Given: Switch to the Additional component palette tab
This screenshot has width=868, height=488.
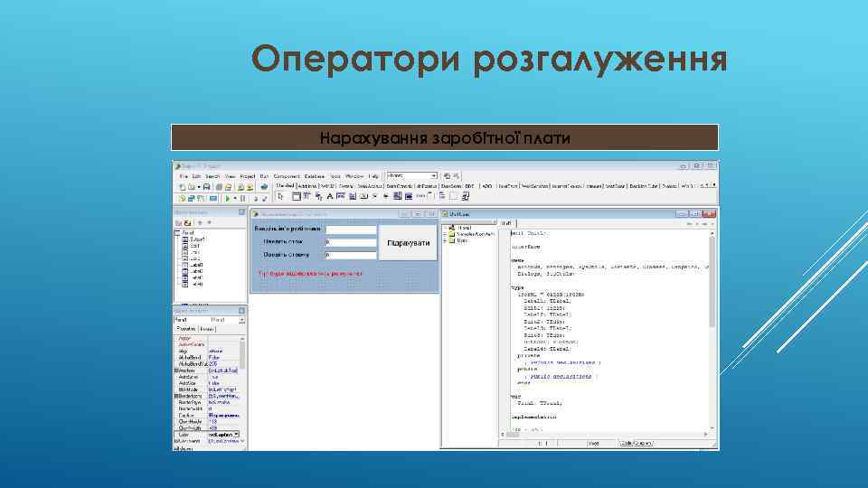Looking at the screenshot, I should (307, 186).
